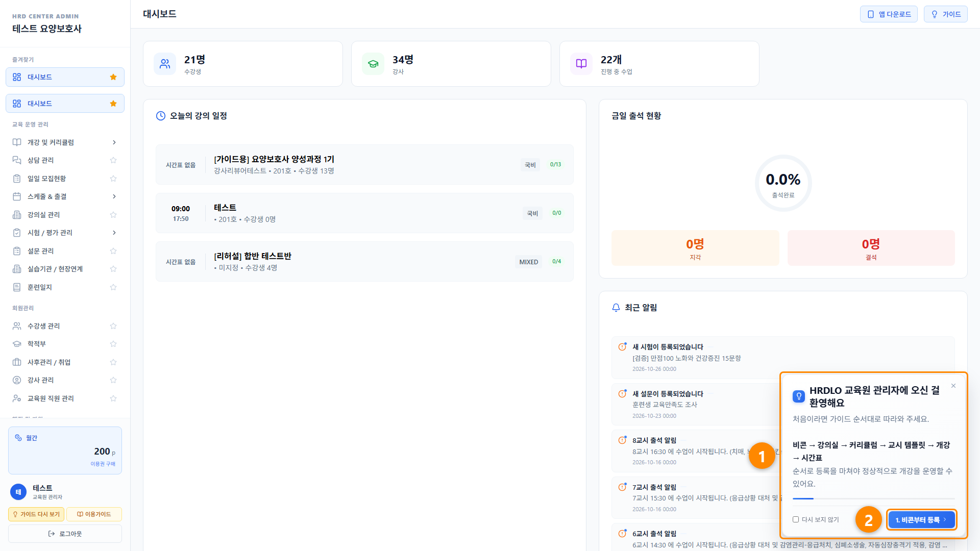Toggle favorite star for 강의실 관리
Screen dimensions: 980x551
click(x=113, y=215)
